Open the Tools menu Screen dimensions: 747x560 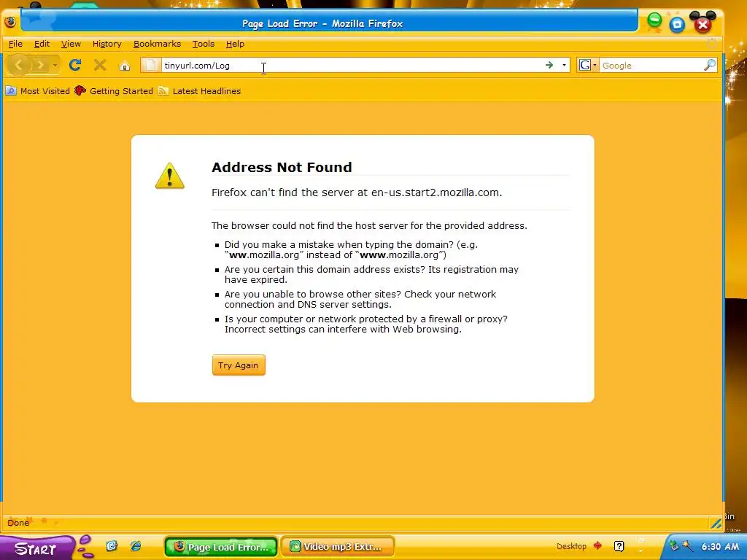(x=203, y=44)
